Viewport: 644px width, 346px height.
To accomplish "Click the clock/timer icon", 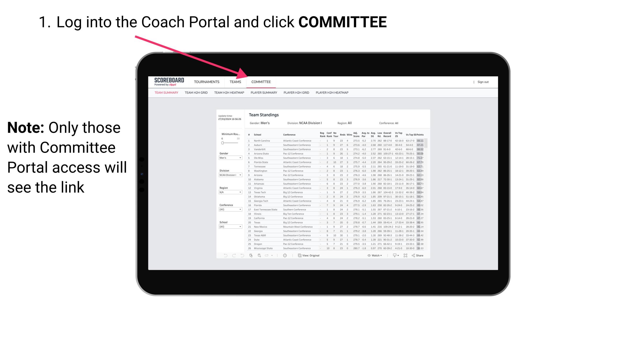I will [x=285, y=256].
